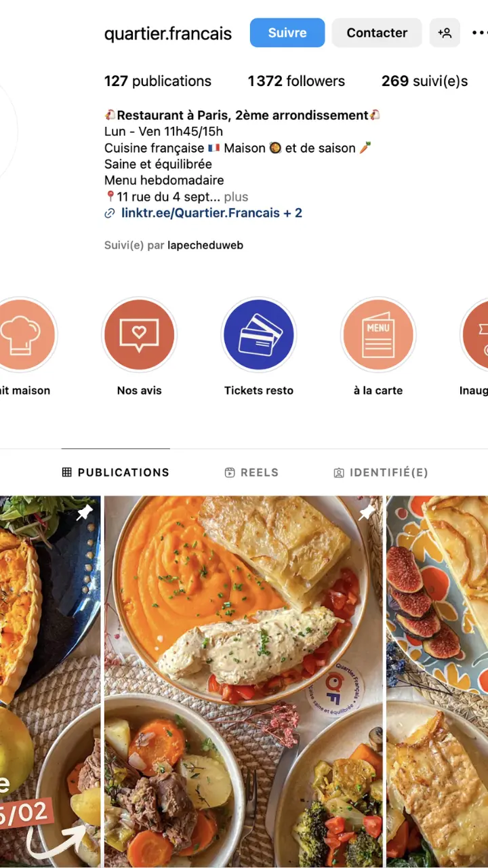Open the 'à la carte' menu highlight
This screenshot has height=868, width=488.
point(378,335)
